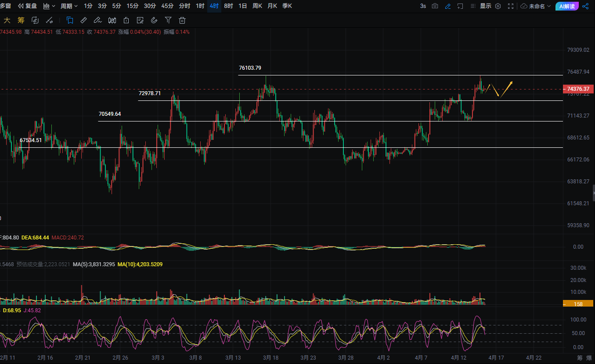The image size is (595, 364).
Task: Toggle the blue pencil drawing mode
Action: [447, 6]
